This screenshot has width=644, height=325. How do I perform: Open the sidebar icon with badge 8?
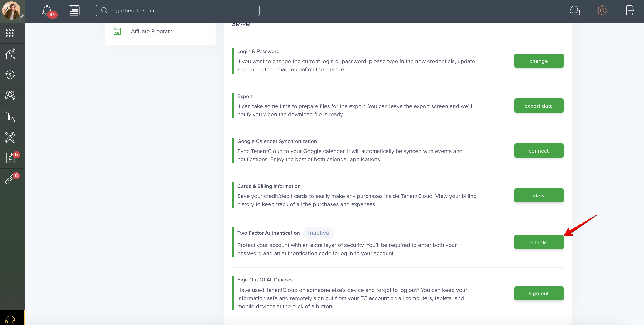[x=10, y=179]
